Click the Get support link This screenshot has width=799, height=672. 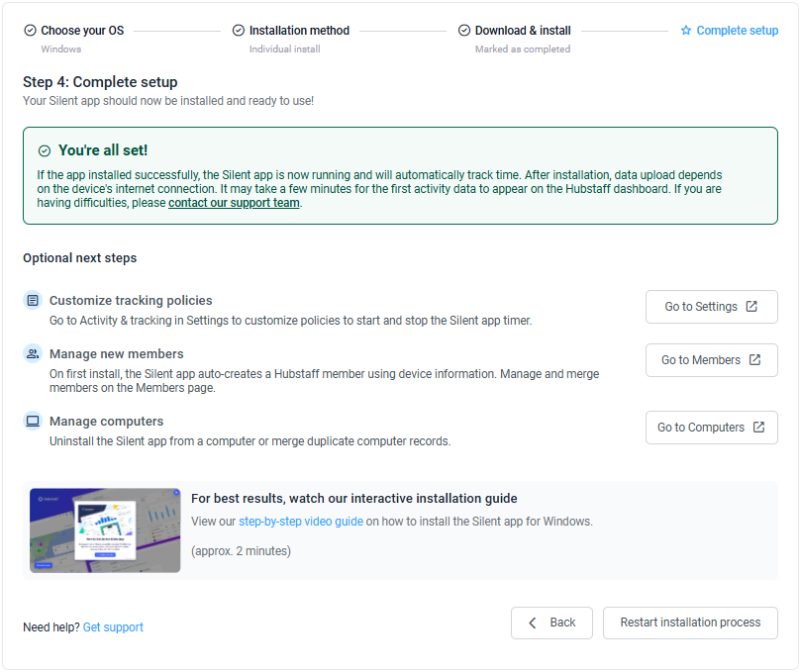(x=113, y=627)
